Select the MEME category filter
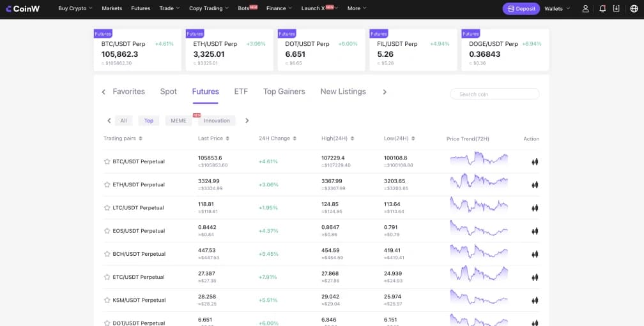The height and width of the screenshot is (326, 644). [x=179, y=121]
